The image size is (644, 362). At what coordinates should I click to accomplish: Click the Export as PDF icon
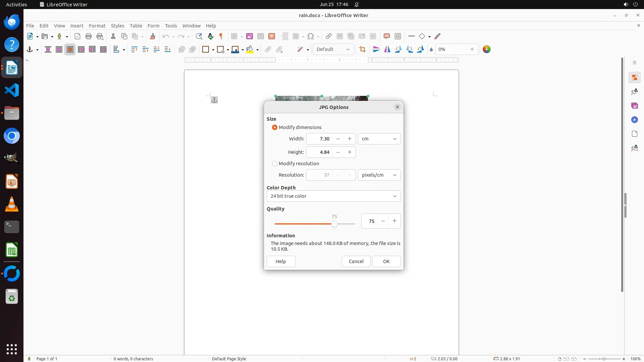[77, 36]
